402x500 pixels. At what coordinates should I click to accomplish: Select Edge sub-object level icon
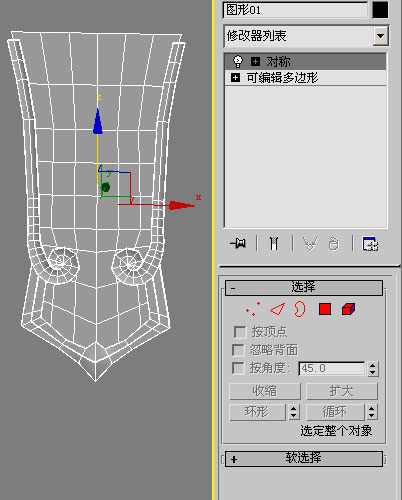(277, 309)
